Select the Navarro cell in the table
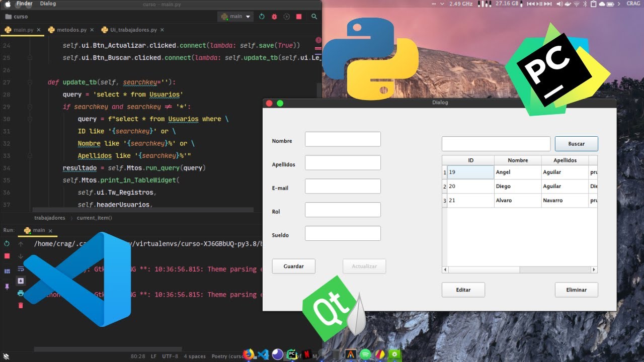The image size is (644, 362). (x=565, y=200)
